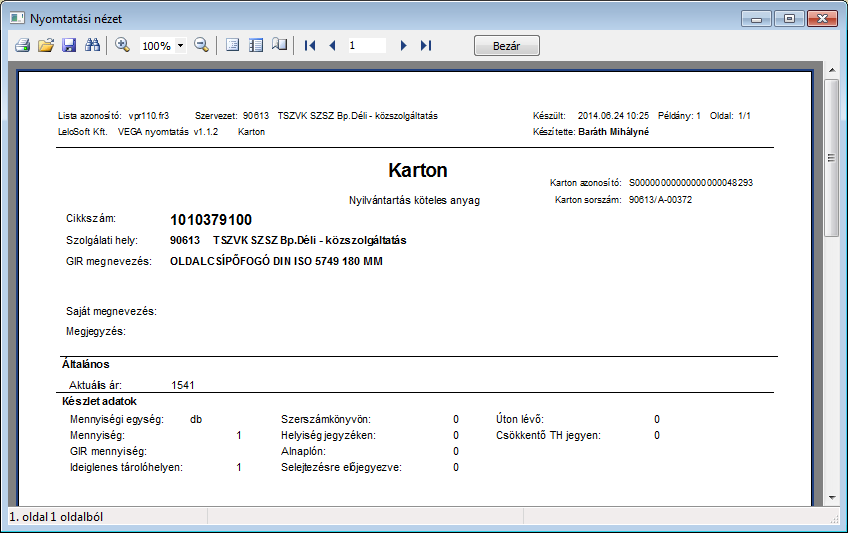Viewport: 848px width, 533px height.
Task: Click the Print icon in the toolbar
Action: [x=22, y=45]
